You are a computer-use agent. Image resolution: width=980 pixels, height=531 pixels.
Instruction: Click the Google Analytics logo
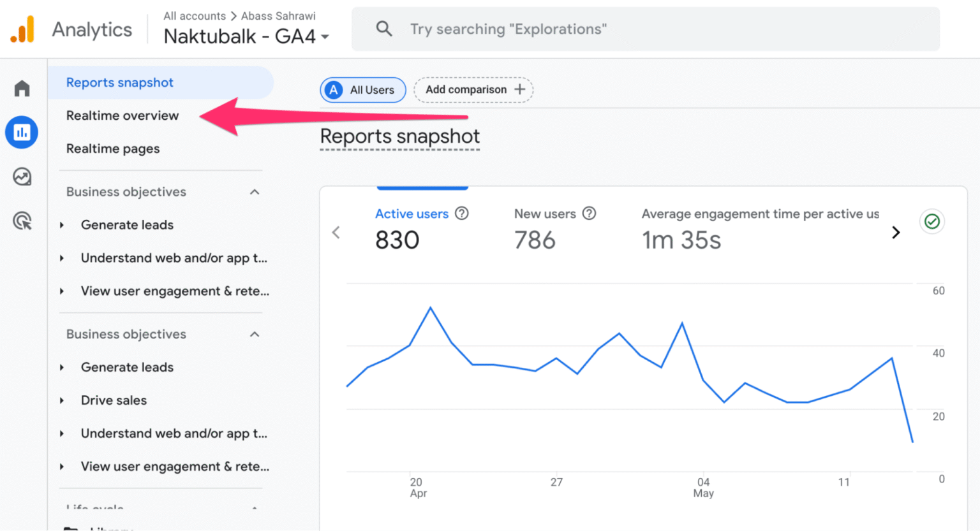[23, 29]
